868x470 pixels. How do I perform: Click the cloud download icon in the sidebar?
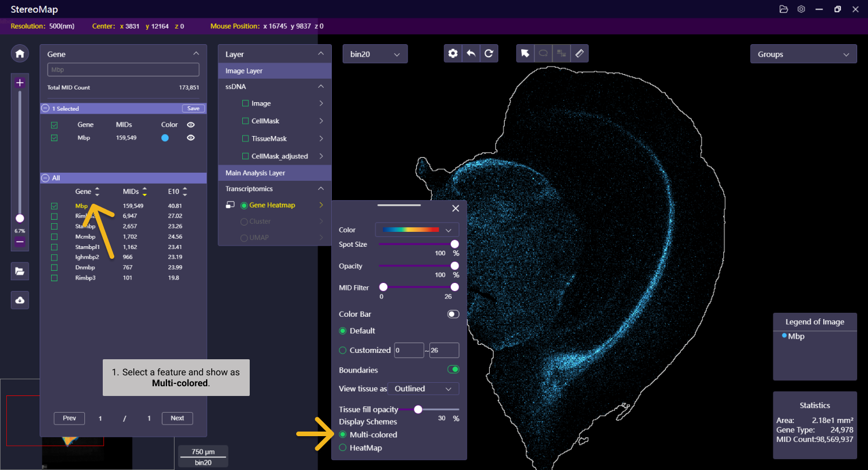(20, 300)
